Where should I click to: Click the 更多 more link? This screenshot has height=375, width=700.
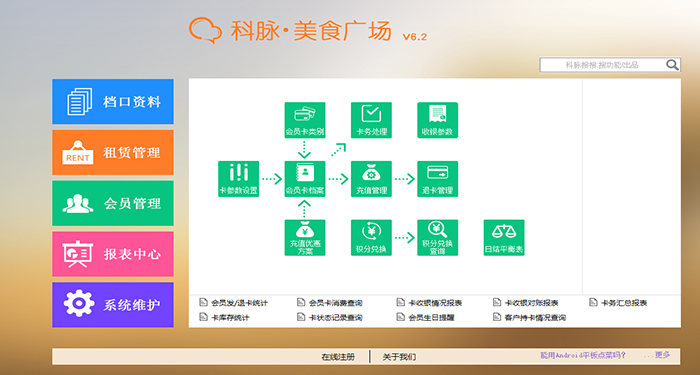(x=662, y=355)
